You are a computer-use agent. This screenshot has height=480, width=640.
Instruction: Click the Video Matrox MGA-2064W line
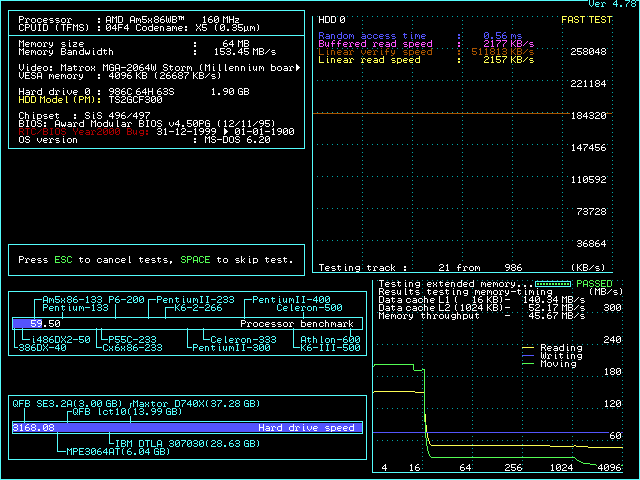click(160, 68)
